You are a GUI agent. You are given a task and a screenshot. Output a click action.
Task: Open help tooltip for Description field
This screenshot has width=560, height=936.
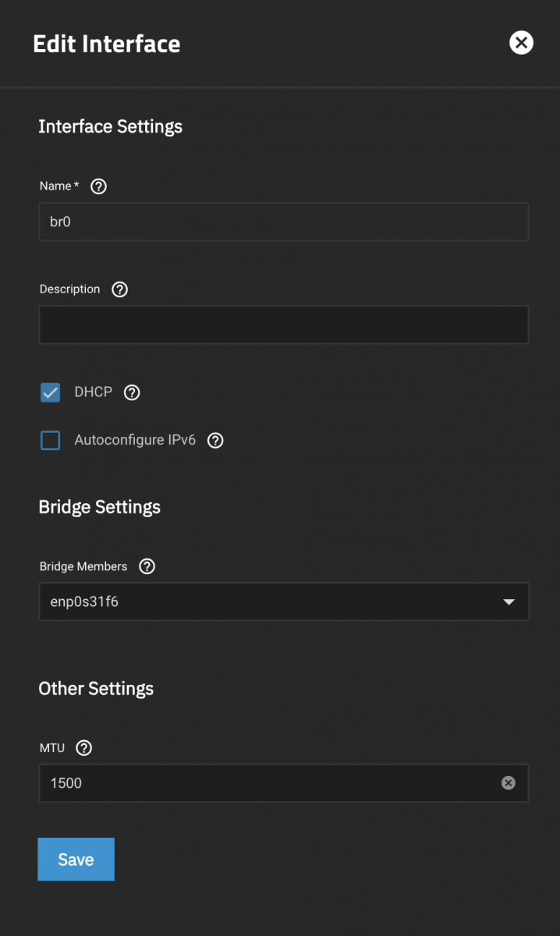tap(119, 289)
